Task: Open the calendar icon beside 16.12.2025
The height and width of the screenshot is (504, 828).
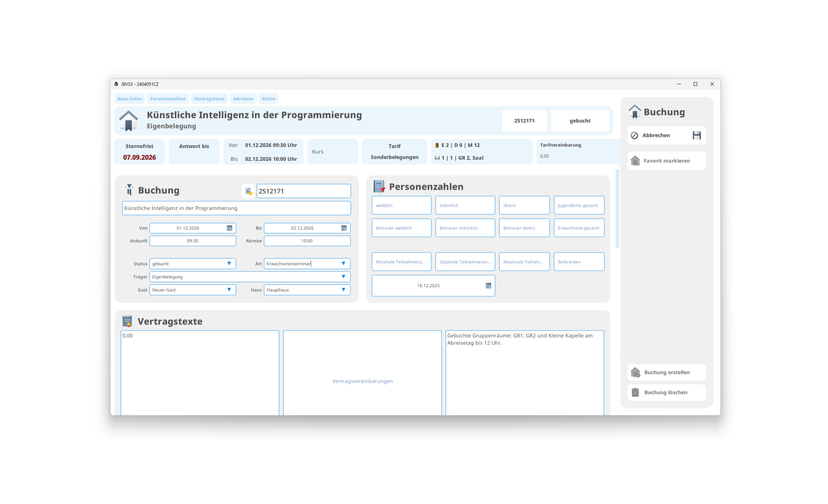Action: pyautogui.click(x=488, y=286)
